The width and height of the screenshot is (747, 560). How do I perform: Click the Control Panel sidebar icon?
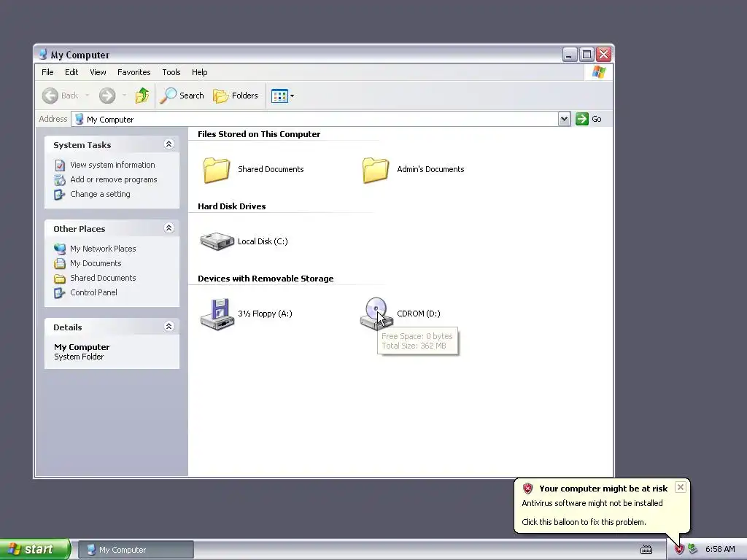[x=60, y=293]
